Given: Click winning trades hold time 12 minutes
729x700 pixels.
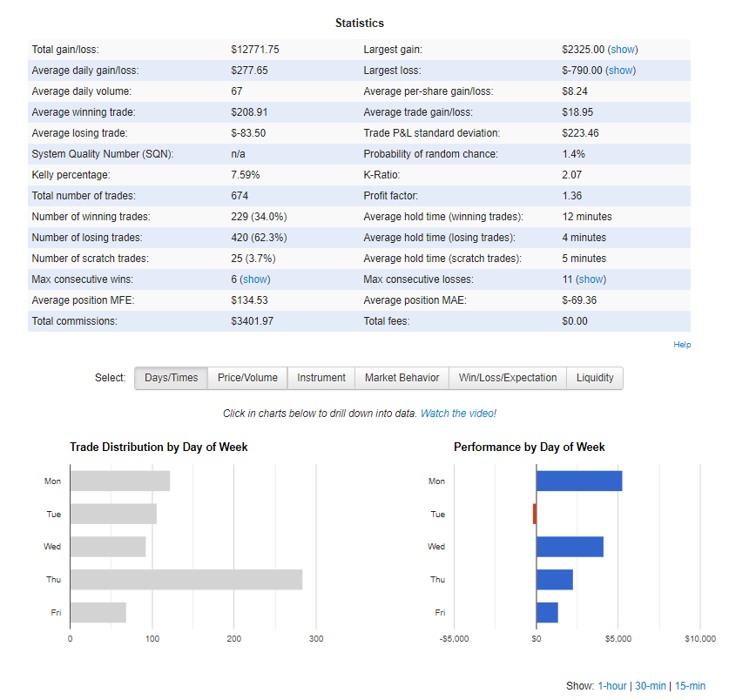Looking at the screenshot, I should tap(587, 217).
